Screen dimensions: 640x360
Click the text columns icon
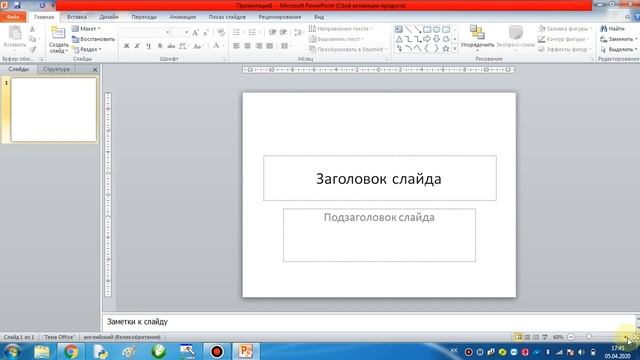click(285, 46)
